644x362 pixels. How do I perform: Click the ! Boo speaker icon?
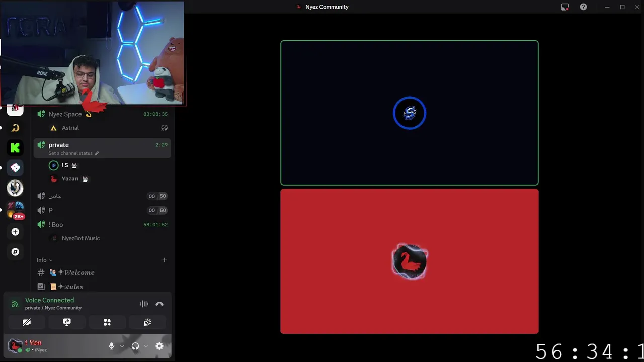(x=41, y=225)
